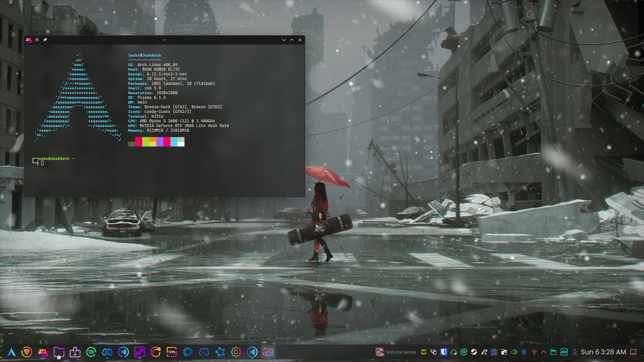
Task: Click the pink color block in neofetch palette
Action: (139, 142)
